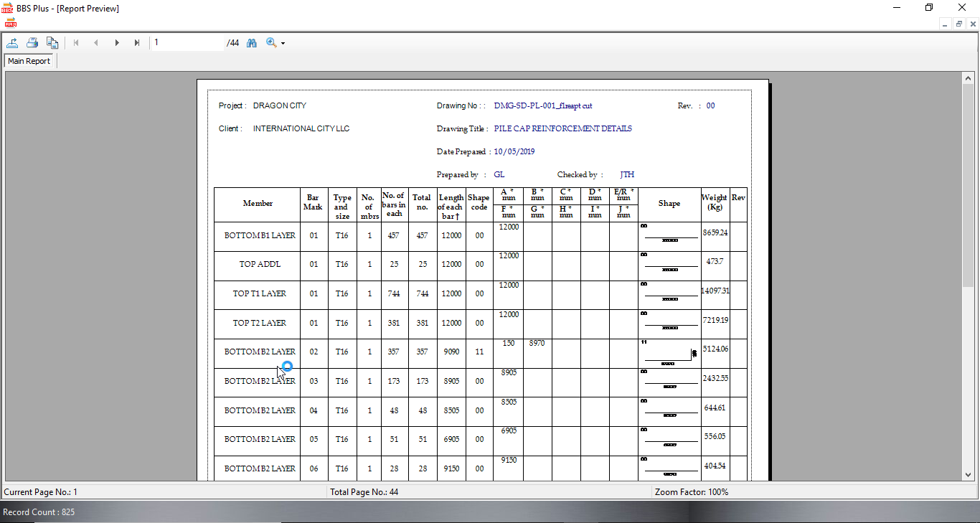Click the Print Report printer icon
Viewport: 980px width, 523px height.
(32, 43)
